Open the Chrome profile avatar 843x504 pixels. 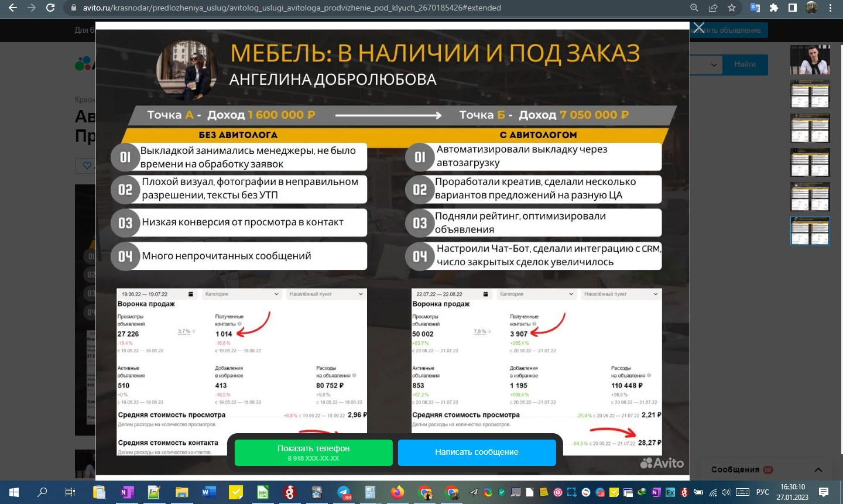point(811,8)
